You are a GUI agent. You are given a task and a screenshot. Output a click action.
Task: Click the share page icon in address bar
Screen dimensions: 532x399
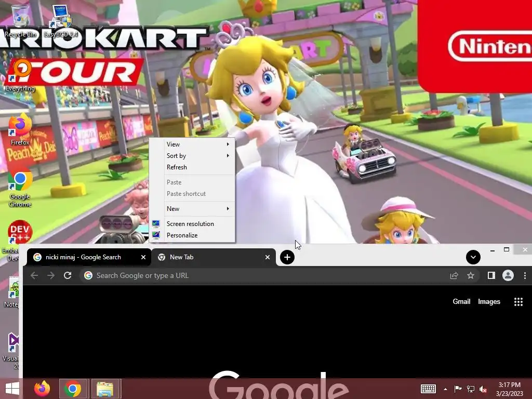(454, 275)
